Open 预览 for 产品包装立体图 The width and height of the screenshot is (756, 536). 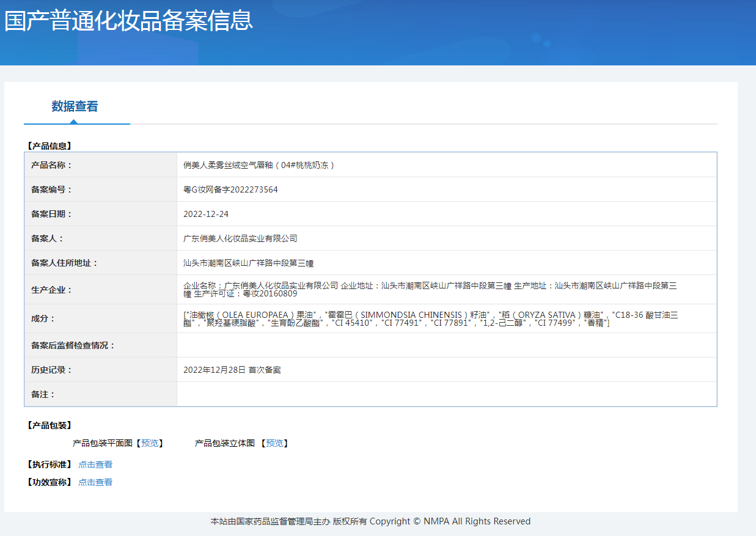274,443
